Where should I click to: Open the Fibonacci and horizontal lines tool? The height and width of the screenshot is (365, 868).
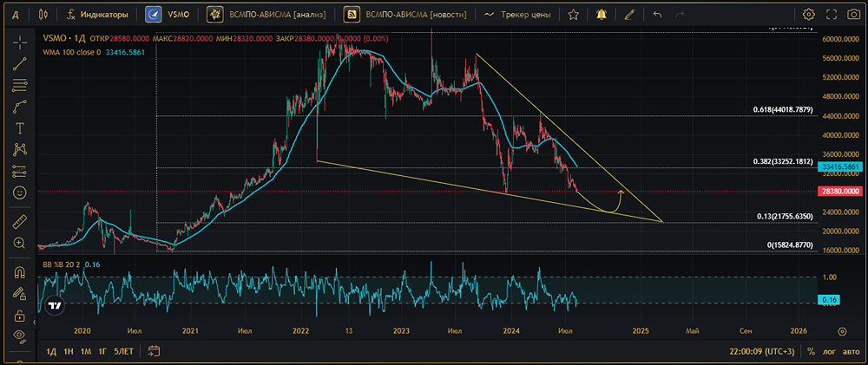point(20,85)
